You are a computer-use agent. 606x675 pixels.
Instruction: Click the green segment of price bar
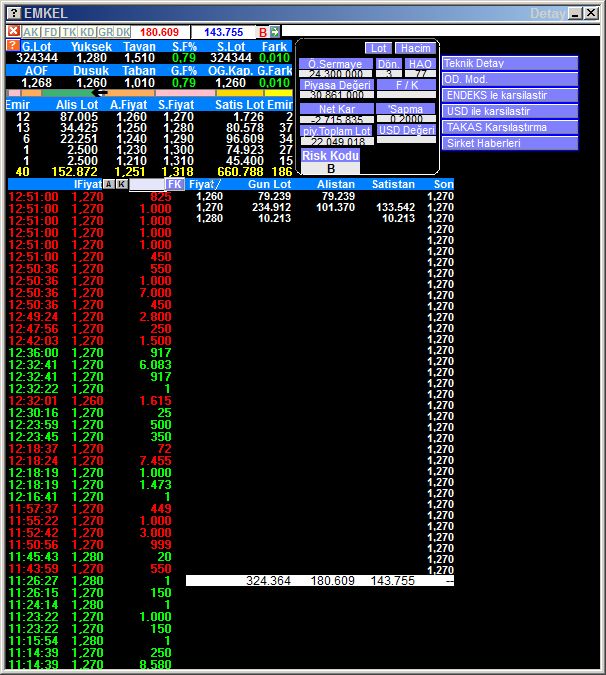click(x=67, y=93)
